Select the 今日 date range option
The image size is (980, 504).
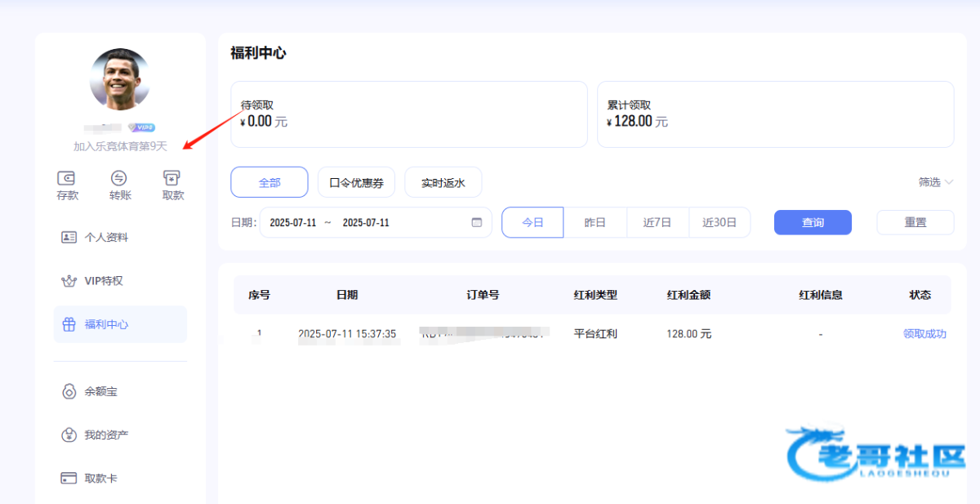click(532, 222)
